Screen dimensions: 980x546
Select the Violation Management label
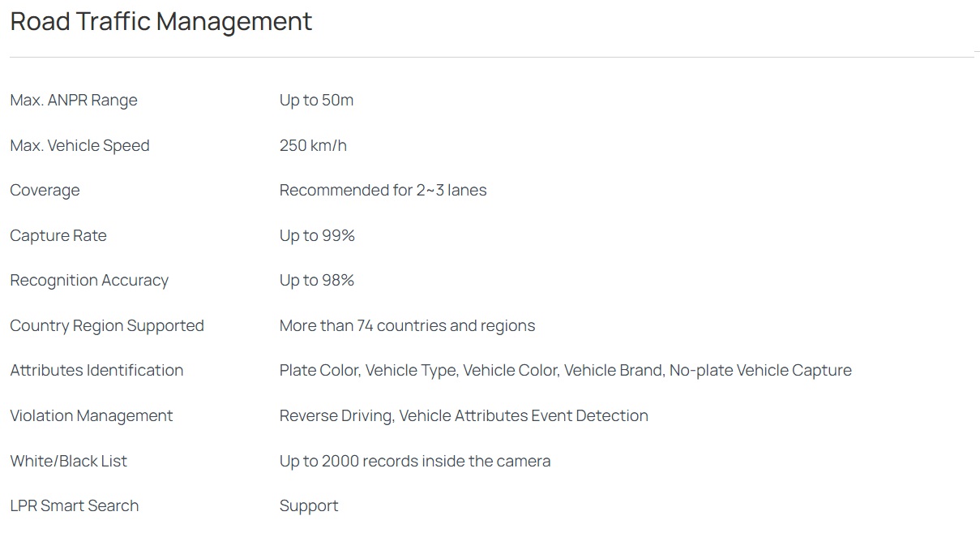[x=91, y=416]
